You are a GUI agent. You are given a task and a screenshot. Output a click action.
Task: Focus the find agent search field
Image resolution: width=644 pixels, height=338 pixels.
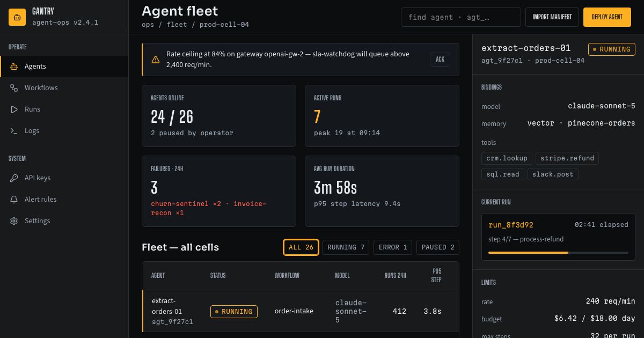[461, 17]
